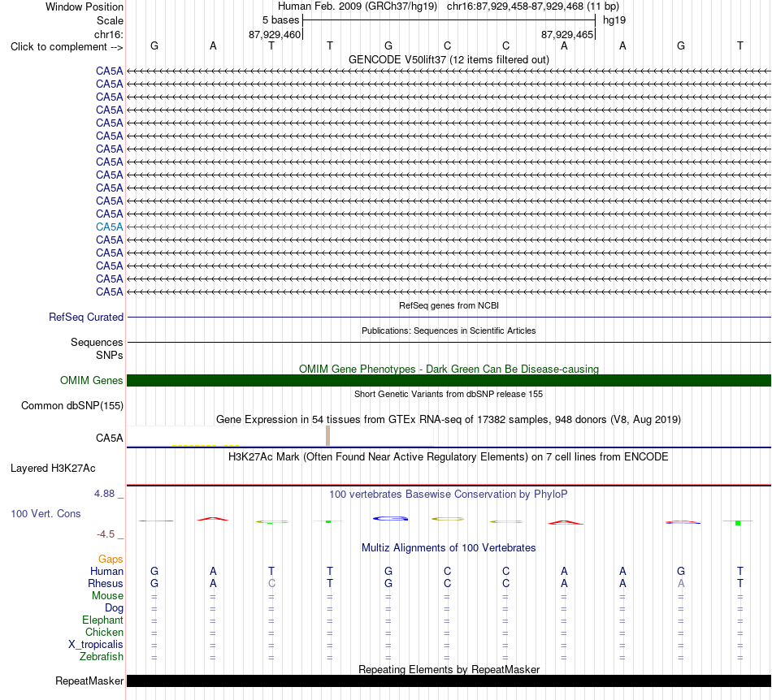Image resolution: width=772 pixels, height=700 pixels.
Task: Open 'Short Genetic Variants from dbSNP release 155'
Action: pos(449,394)
